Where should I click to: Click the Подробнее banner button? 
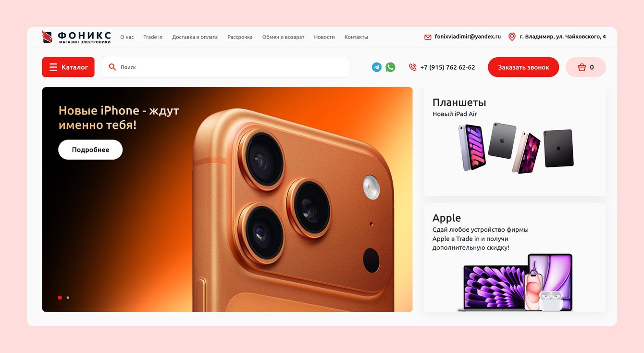[90, 150]
